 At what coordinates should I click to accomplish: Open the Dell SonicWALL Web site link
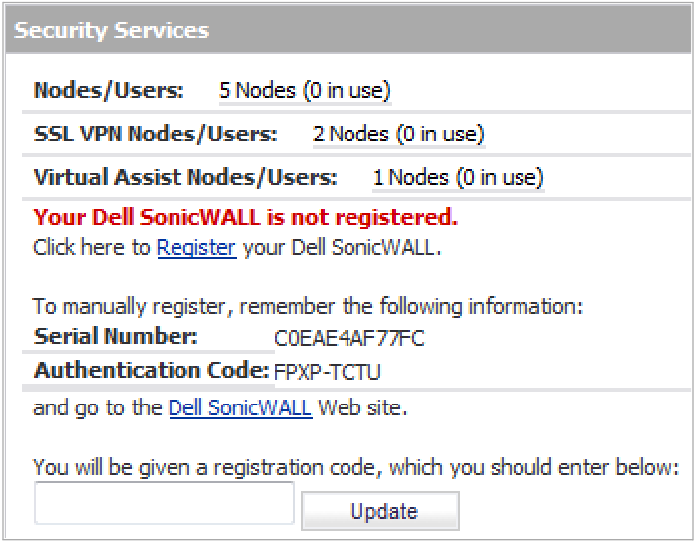click(x=240, y=408)
